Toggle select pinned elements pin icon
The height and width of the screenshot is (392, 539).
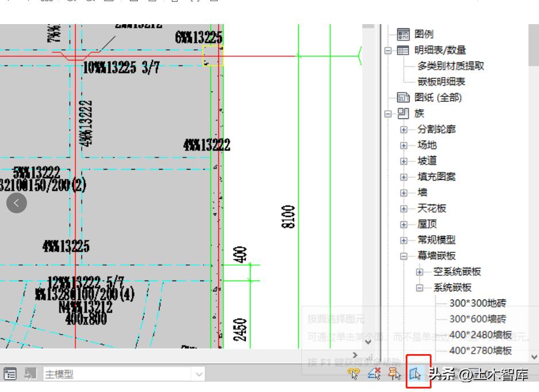(x=396, y=372)
